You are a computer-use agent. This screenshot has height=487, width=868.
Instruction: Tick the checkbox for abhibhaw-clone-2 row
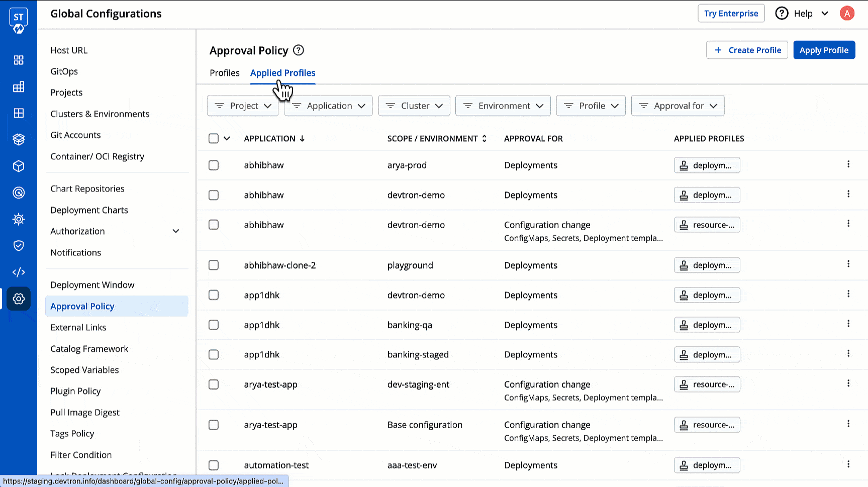214,265
